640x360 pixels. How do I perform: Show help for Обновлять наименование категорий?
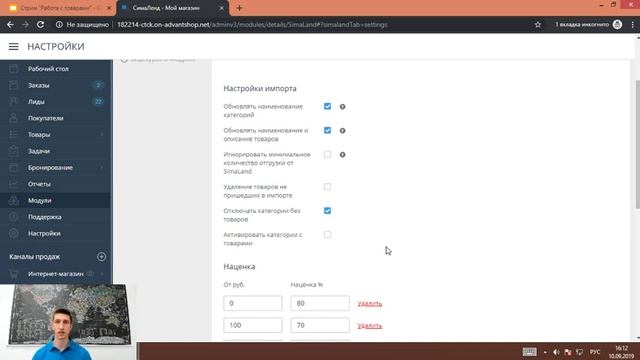pyautogui.click(x=342, y=107)
